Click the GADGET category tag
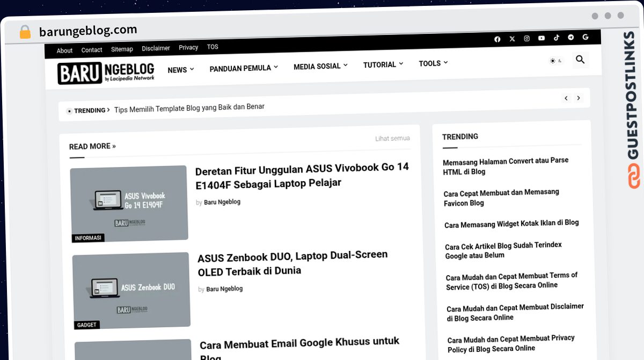 click(x=87, y=325)
